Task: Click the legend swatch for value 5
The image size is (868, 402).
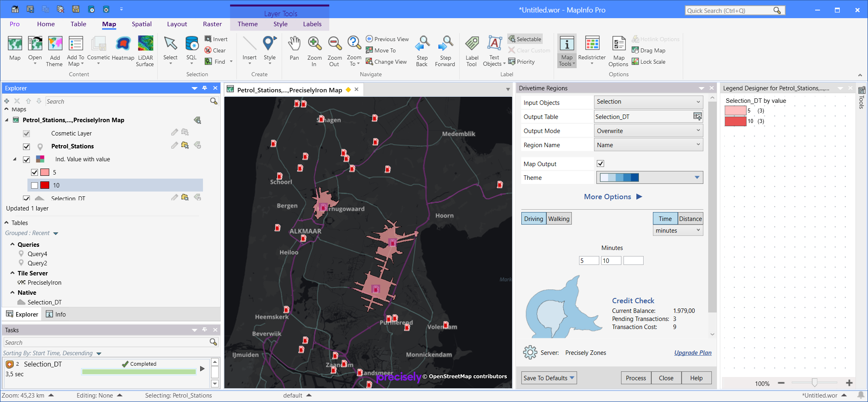Action: coord(735,110)
